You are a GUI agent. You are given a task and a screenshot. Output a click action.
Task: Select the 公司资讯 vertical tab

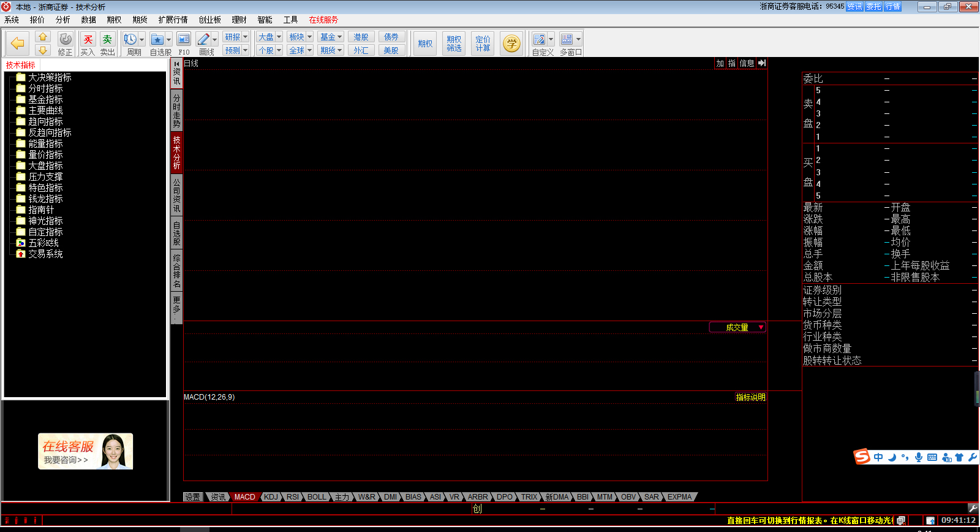(x=176, y=195)
